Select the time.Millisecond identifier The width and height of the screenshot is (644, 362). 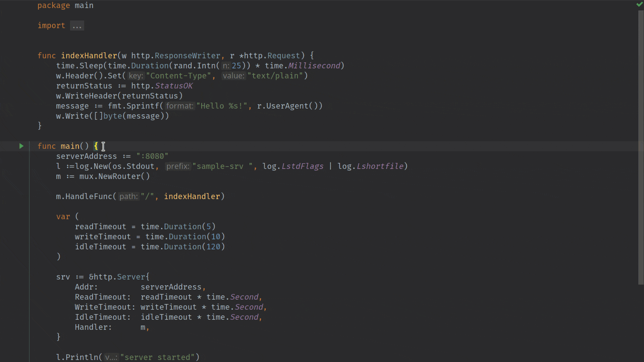point(314,66)
